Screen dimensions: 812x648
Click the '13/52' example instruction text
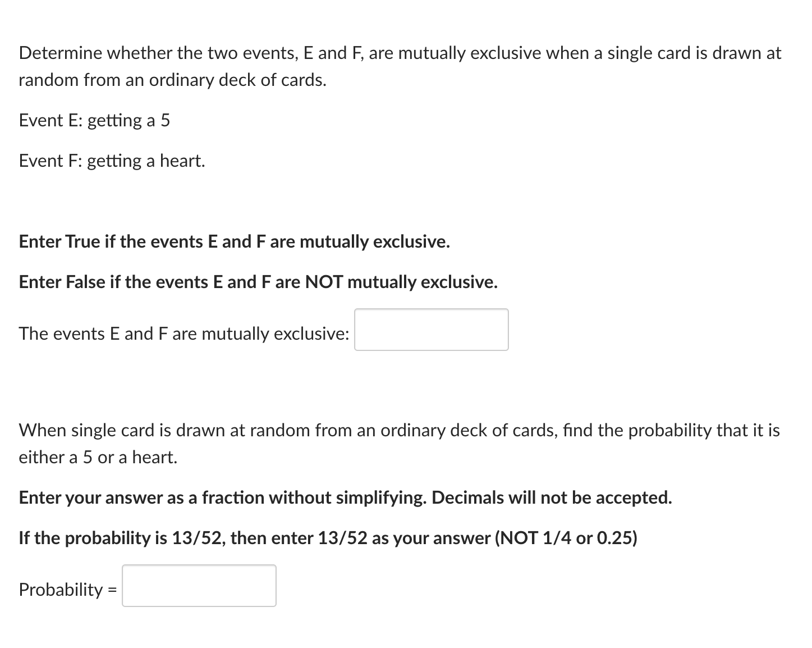tap(327, 538)
